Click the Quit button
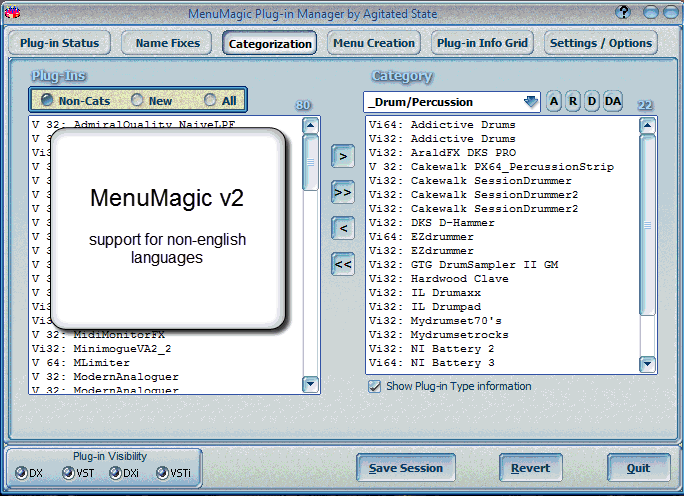Image resolution: width=684 pixels, height=496 pixels. click(x=639, y=468)
